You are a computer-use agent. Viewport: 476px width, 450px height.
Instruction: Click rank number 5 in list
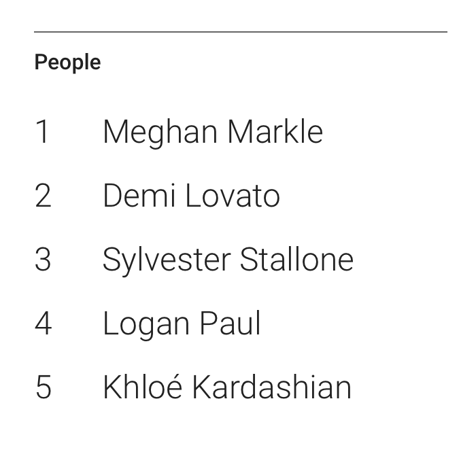(44, 387)
